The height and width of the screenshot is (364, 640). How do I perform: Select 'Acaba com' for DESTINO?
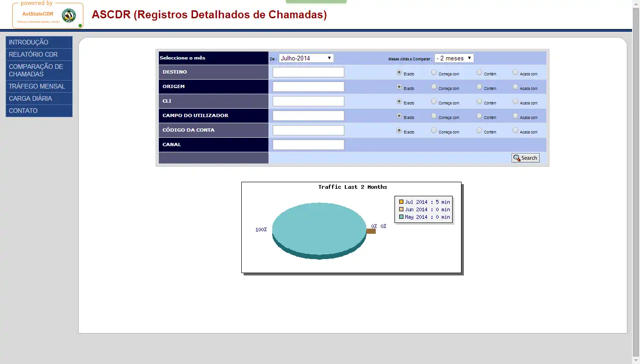(515, 73)
